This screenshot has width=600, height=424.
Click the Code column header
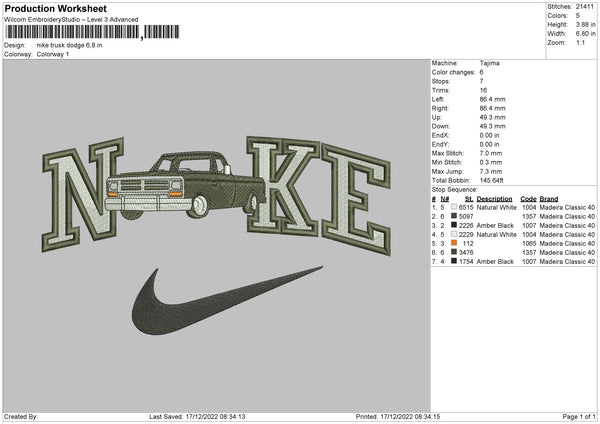528,199
